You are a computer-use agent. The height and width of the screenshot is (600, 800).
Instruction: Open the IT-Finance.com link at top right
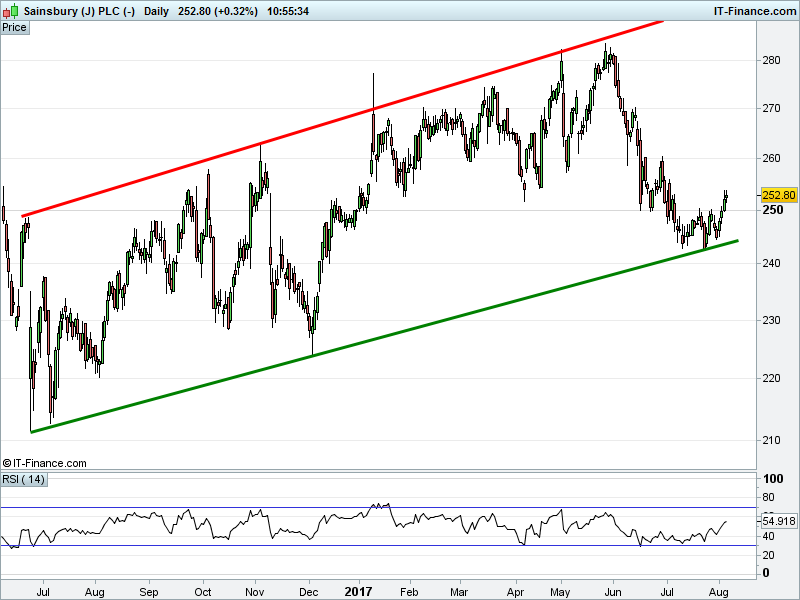pos(755,11)
